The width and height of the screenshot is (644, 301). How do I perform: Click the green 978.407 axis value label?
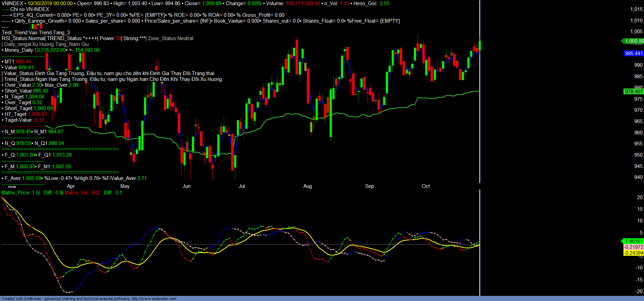[x=633, y=92]
